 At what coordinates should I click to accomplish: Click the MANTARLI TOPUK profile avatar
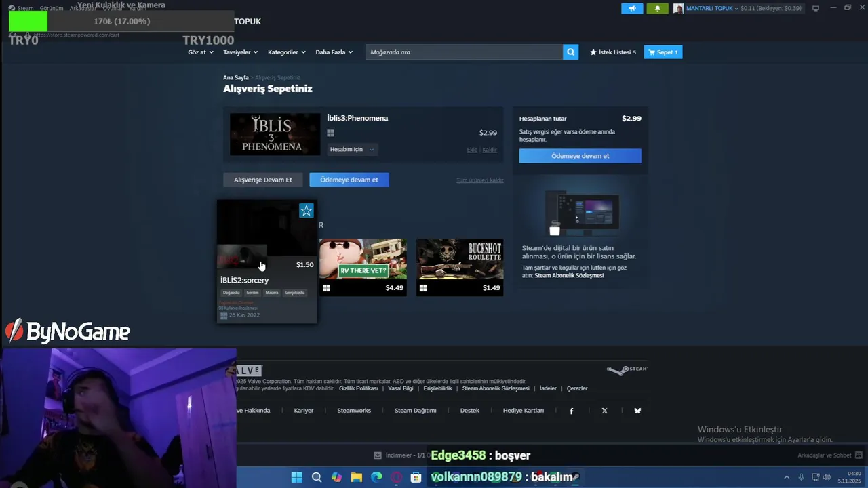pyautogui.click(x=678, y=9)
